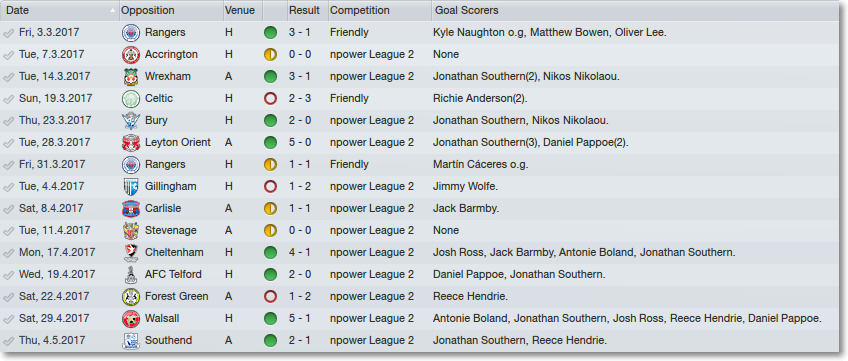Click the Leyton Orient club badge
Image resolution: width=848 pixels, height=361 pixels.
coord(130,143)
